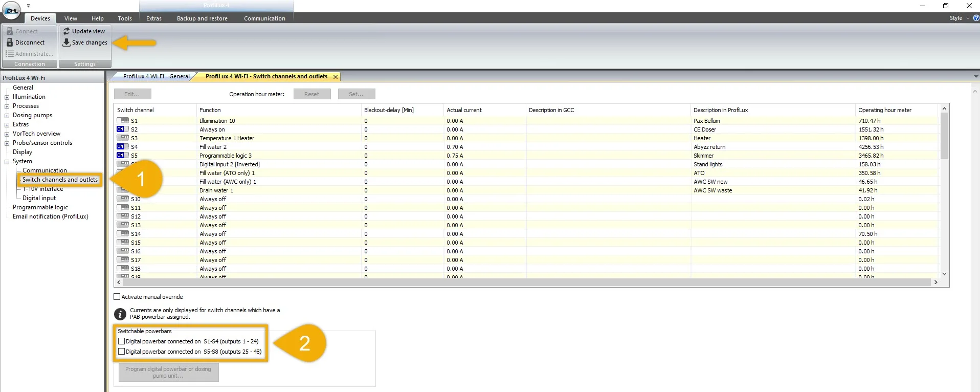Click the OFF status icon for S1
Screen dimensions: 980x392
122,121
